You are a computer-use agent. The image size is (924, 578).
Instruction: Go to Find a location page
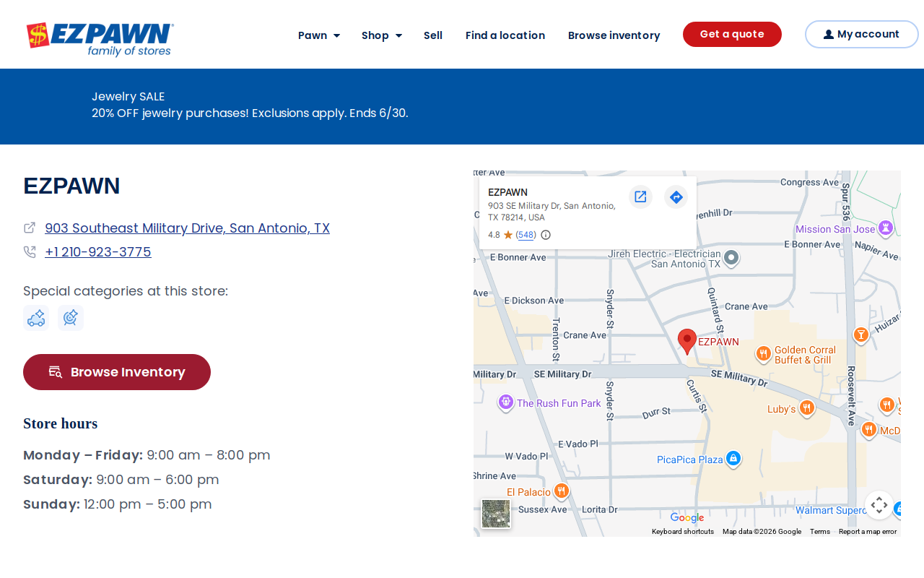(x=505, y=35)
